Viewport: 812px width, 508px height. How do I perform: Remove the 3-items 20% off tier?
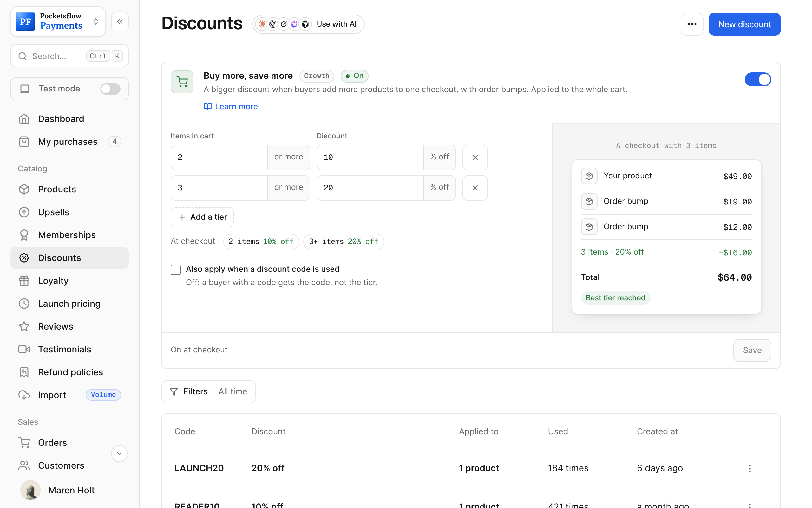pos(475,188)
